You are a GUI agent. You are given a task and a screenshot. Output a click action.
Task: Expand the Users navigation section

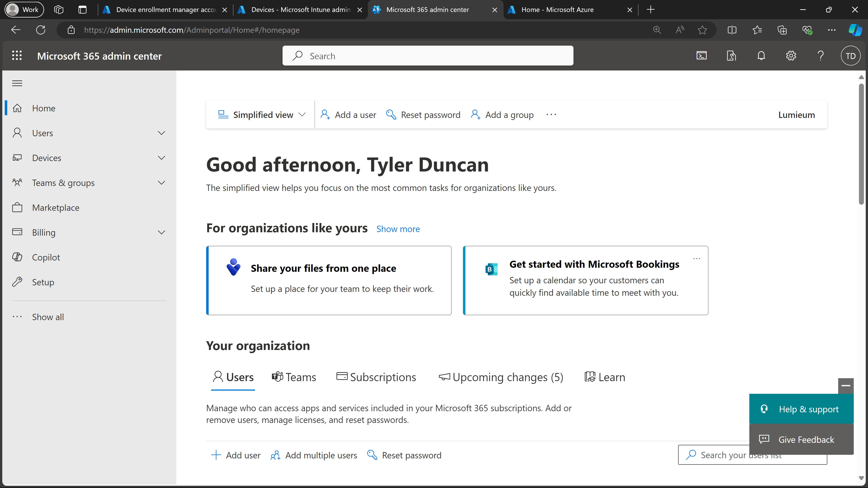tap(161, 133)
